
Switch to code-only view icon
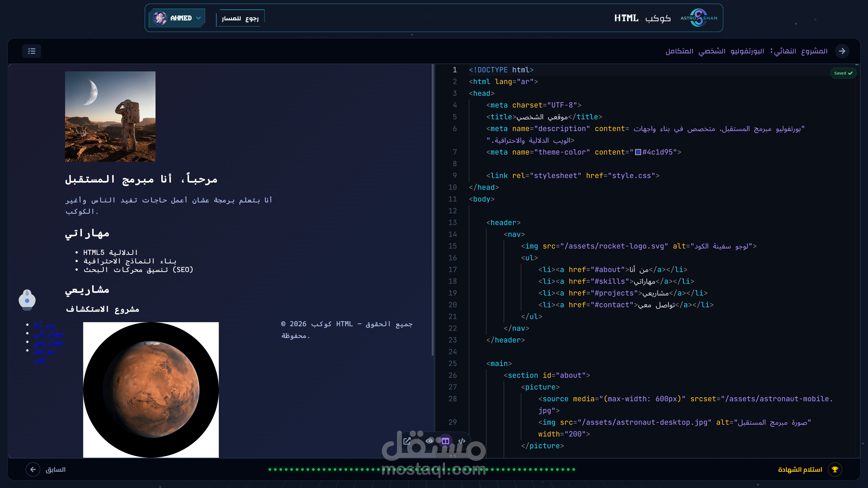[x=462, y=441]
